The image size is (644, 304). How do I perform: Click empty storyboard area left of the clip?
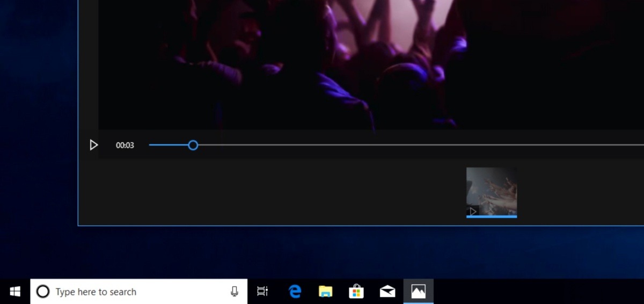tap(268, 193)
